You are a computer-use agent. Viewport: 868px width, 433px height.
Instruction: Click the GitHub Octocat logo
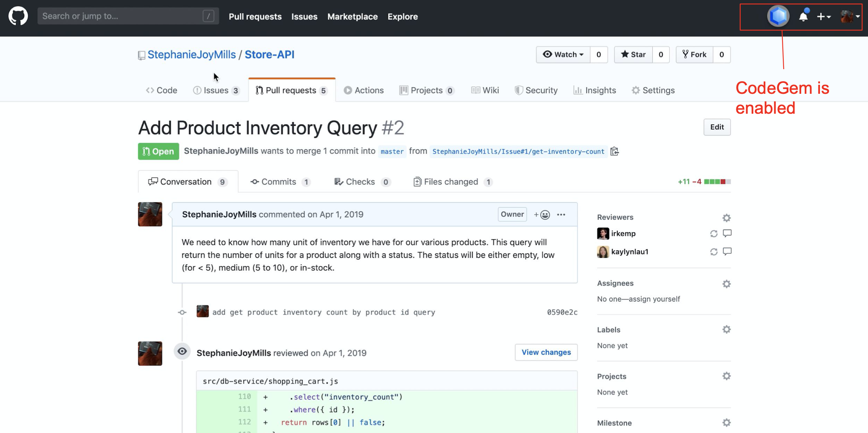click(x=18, y=16)
